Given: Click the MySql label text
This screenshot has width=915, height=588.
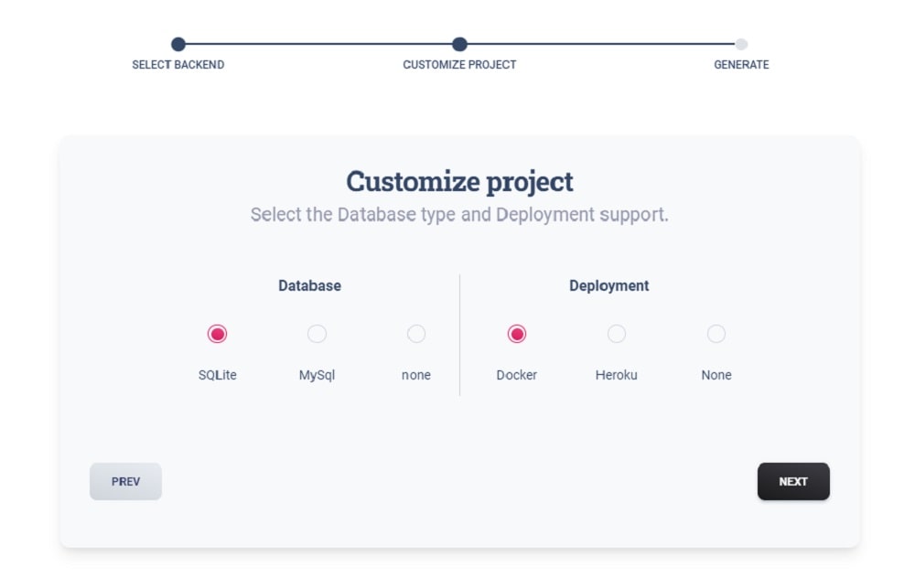Looking at the screenshot, I should [x=317, y=375].
